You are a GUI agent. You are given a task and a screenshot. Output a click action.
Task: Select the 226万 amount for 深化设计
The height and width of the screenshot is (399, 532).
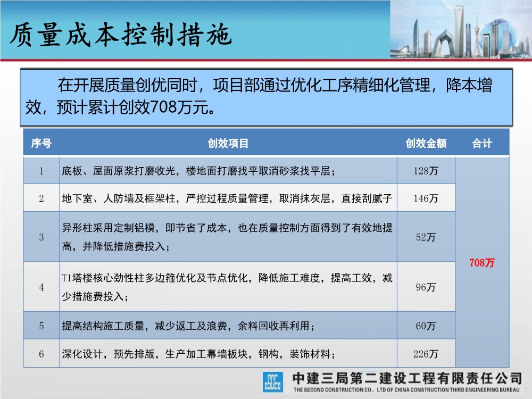click(425, 352)
